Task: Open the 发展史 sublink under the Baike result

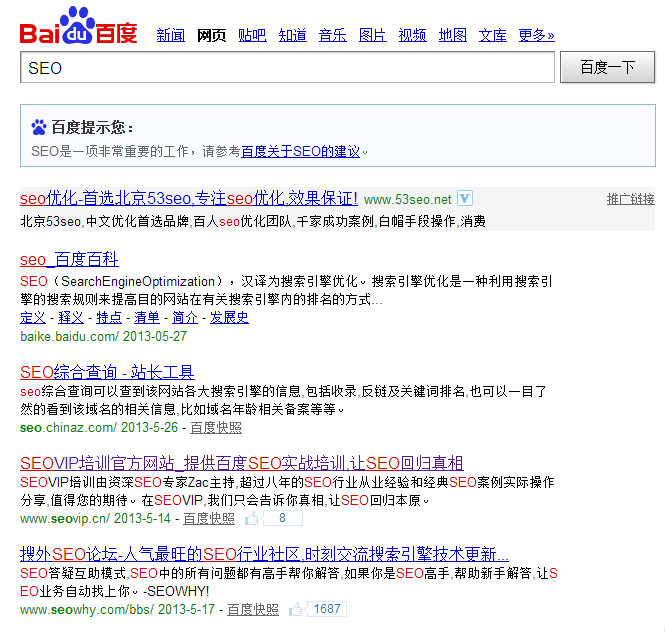Action: pos(229,317)
